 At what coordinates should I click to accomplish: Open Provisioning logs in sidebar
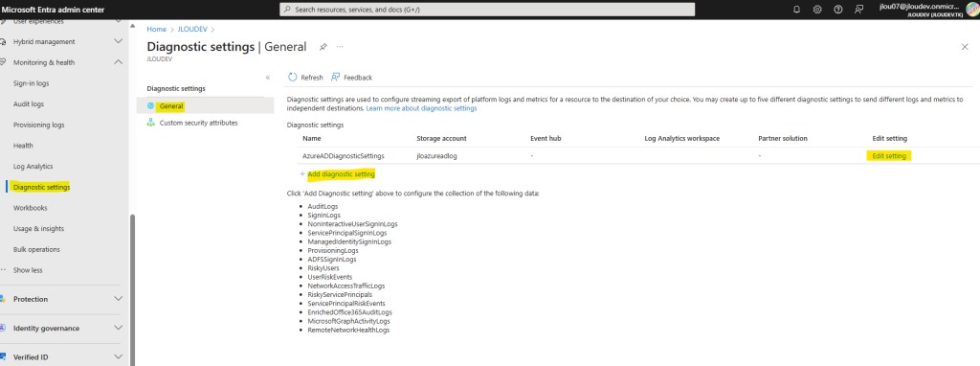38,126
